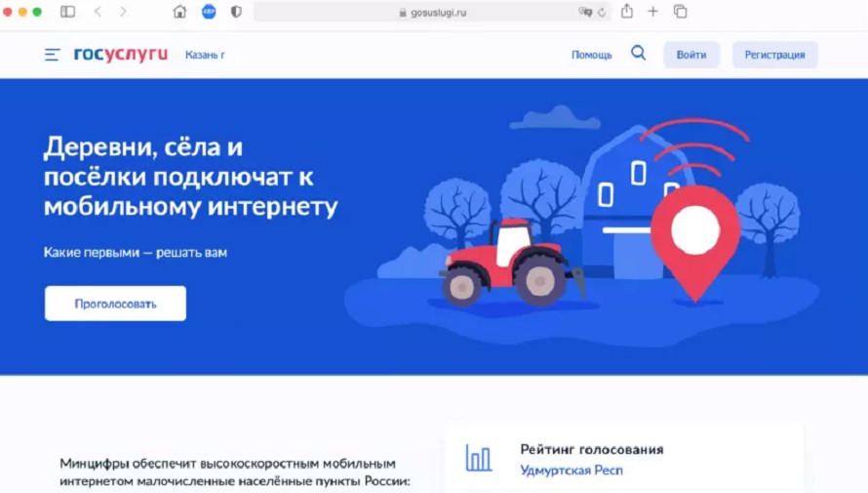
Task: Go back with Safari back arrow
Action: [98, 12]
